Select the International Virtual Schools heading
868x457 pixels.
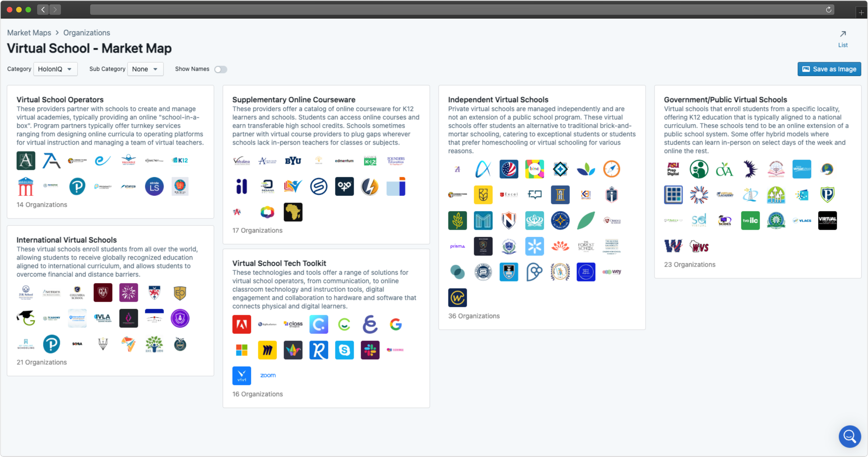pyautogui.click(x=66, y=240)
